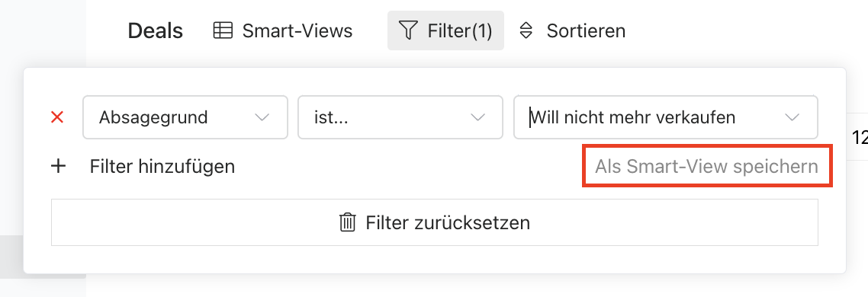Click "Filter zurücksetzen" button
Viewport: 868px width, 297px height.
click(x=435, y=222)
